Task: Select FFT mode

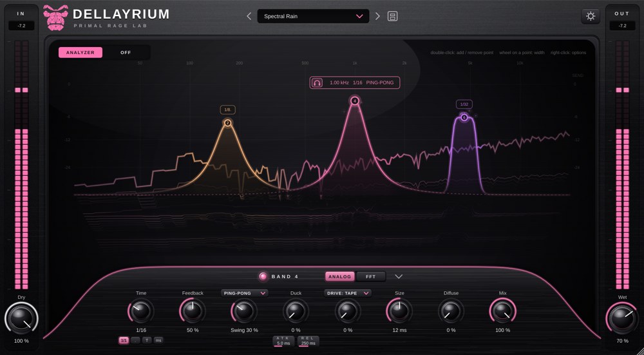Action: coord(371,276)
